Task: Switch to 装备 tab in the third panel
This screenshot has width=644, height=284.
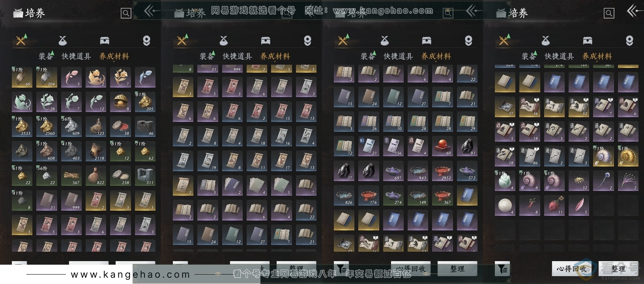Action: [x=367, y=56]
